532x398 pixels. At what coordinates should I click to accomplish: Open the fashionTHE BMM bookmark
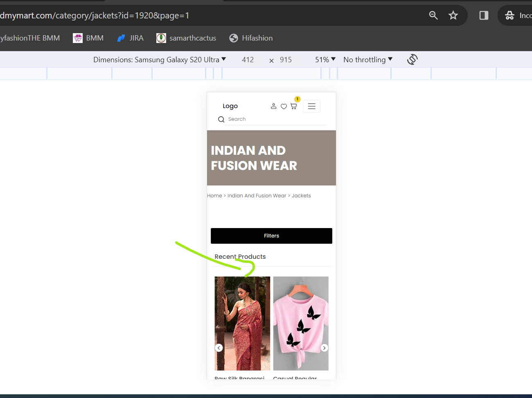click(x=30, y=38)
